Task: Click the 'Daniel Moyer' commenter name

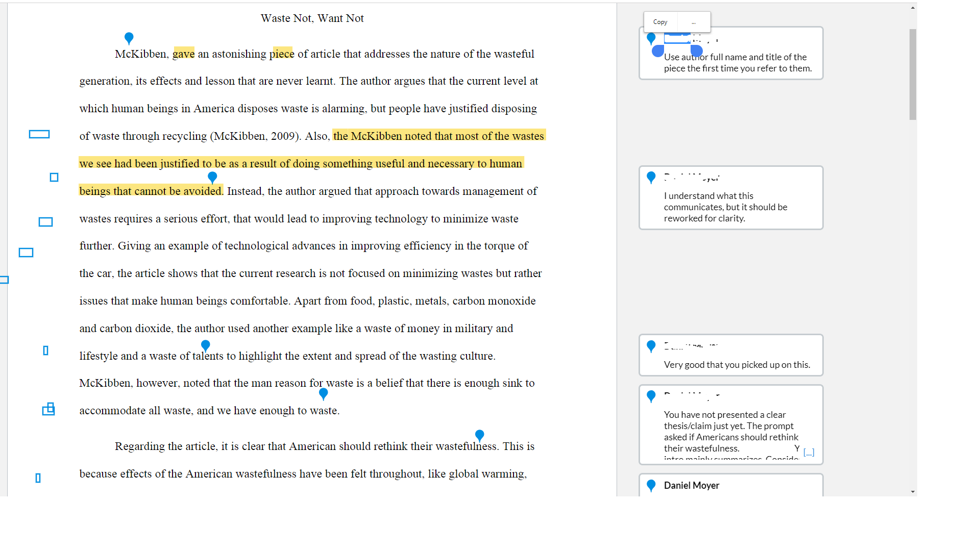Action: [692, 485]
